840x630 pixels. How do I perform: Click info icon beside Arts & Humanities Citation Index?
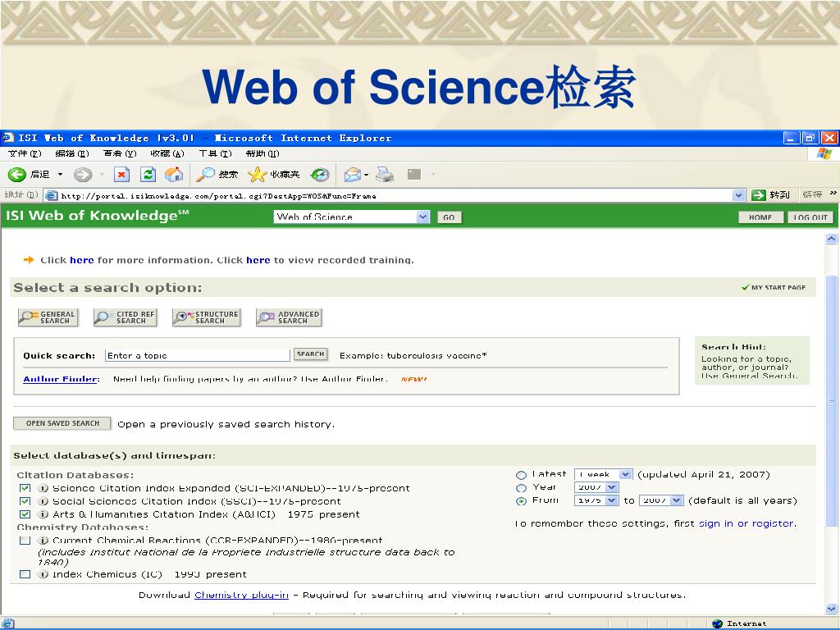tap(43, 514)
